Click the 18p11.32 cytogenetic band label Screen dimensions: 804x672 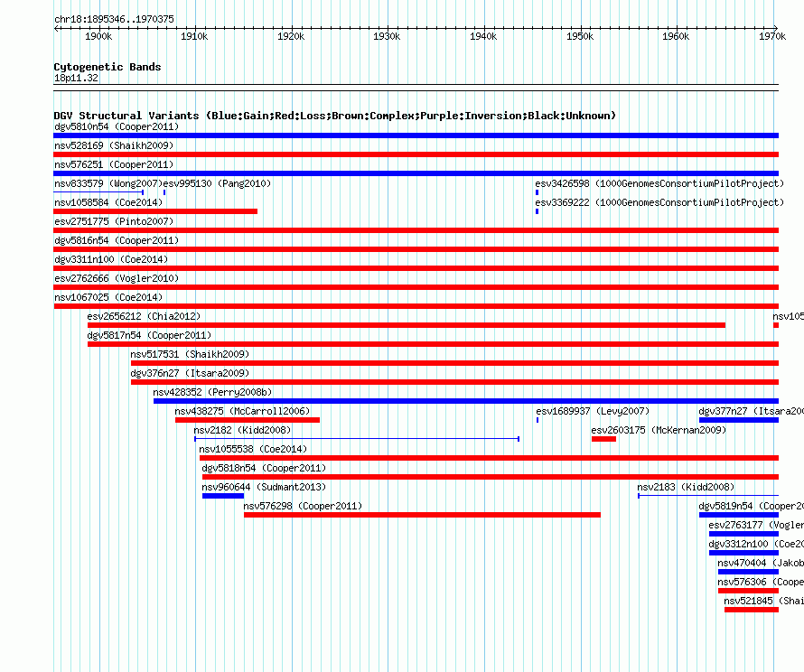pos(76,78)
